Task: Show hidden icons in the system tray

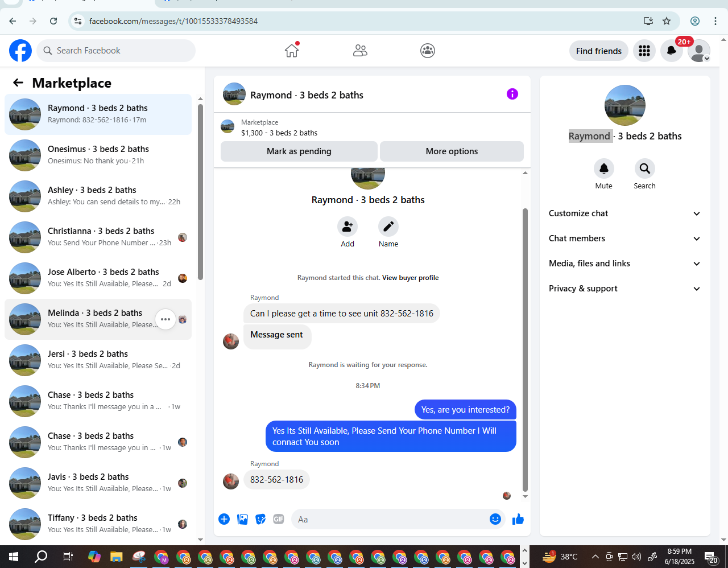Action: pos(595,557)
